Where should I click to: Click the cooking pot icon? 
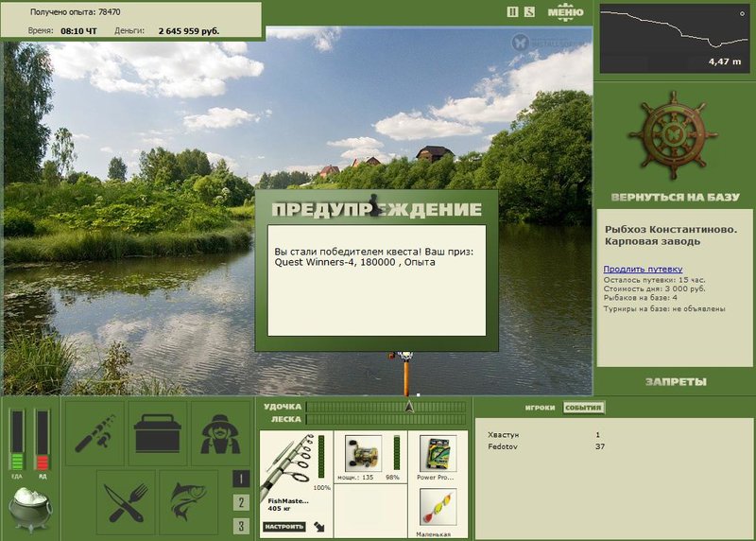click(30, 509)
